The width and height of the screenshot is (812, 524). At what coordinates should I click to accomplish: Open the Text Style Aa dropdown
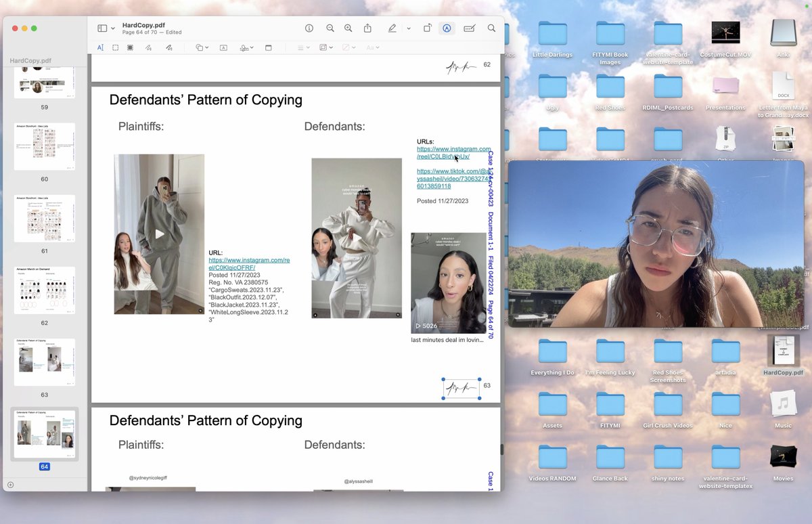coord(372,47)
